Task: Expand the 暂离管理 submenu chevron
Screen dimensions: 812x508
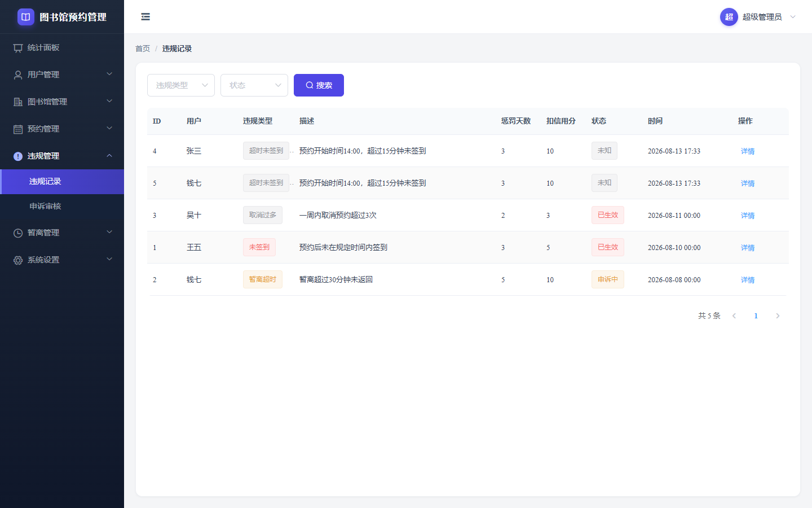Action: (x=109, y=232)
